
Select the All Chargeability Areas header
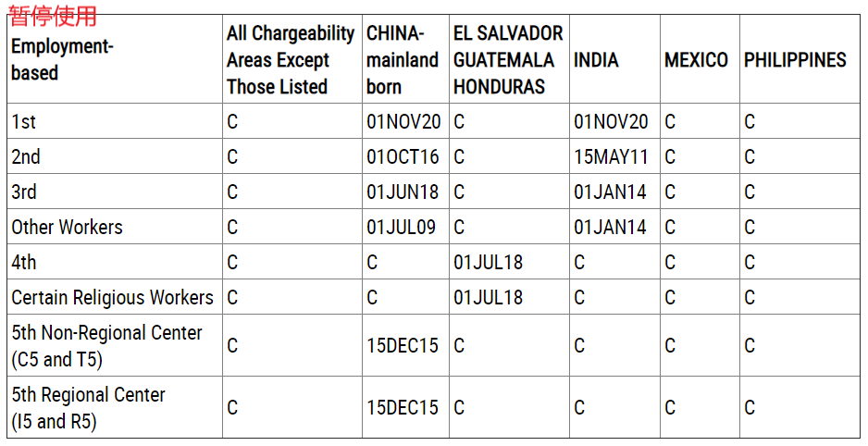pos(291,60)
